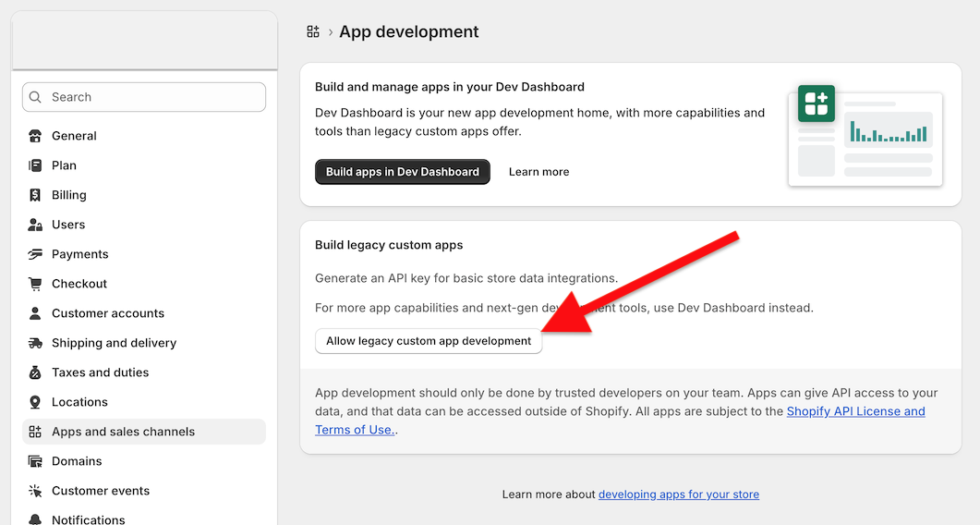Open Shopify API License and Terms link

855,411
